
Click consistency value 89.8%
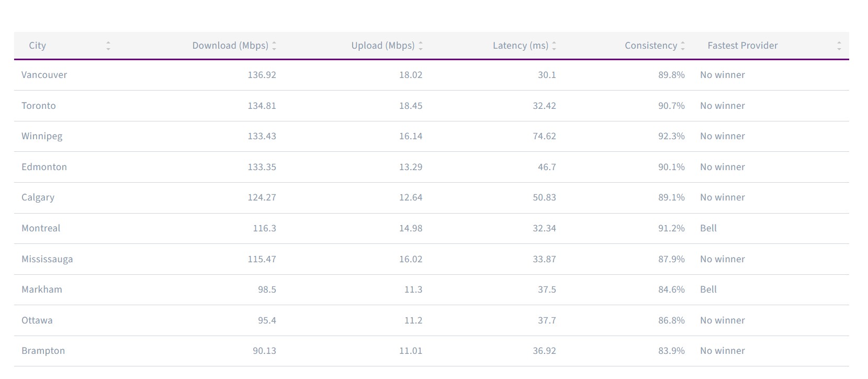[671, 75]
